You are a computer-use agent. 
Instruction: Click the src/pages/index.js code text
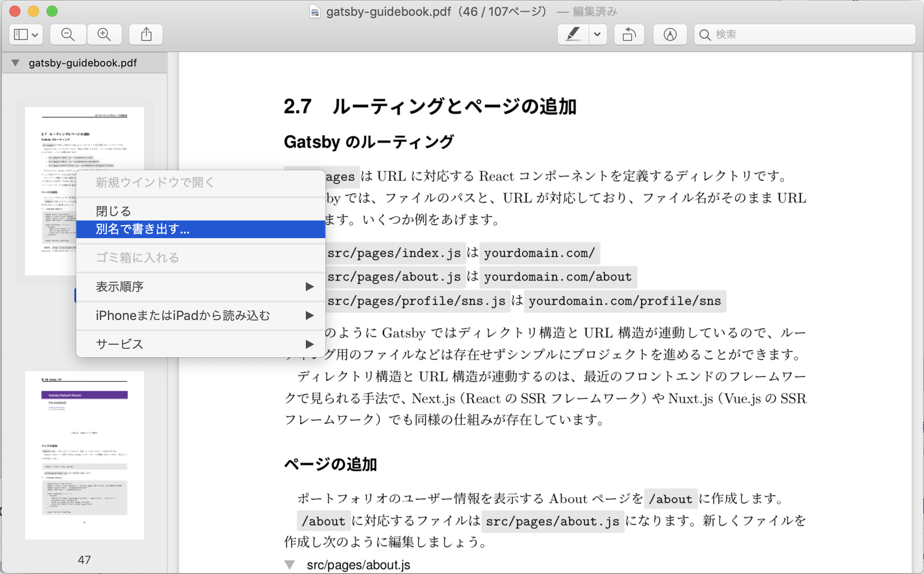point(394,253)
